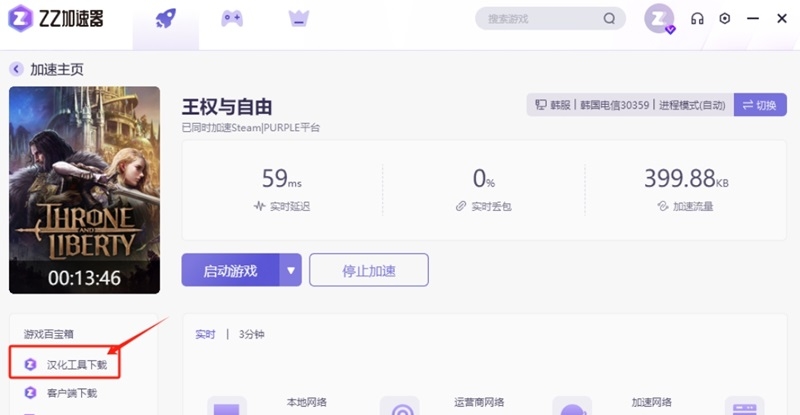This screenshot has height=415, width=800.
Task: Click the 切换 server switch button
Action: pos(759,105)
